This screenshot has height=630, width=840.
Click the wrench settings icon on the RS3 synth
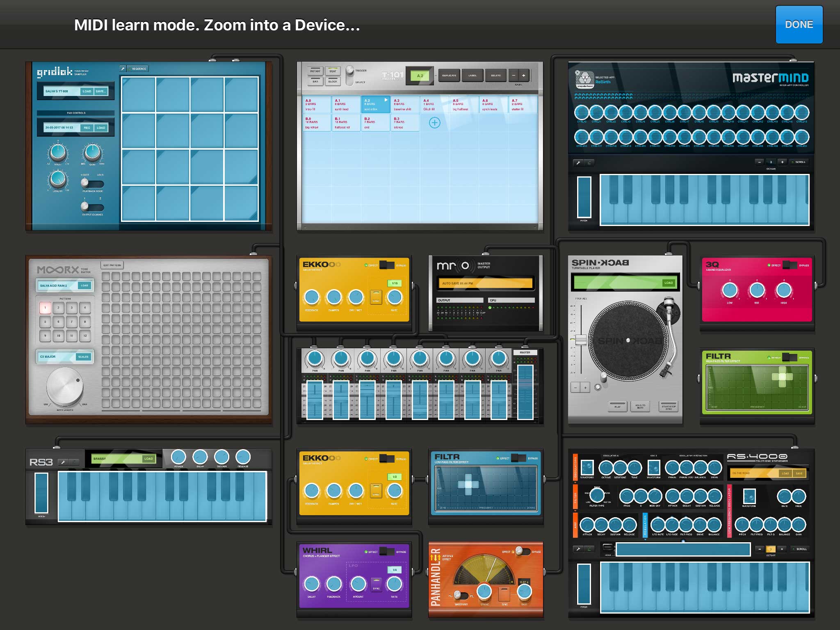(x=63, y=462)
